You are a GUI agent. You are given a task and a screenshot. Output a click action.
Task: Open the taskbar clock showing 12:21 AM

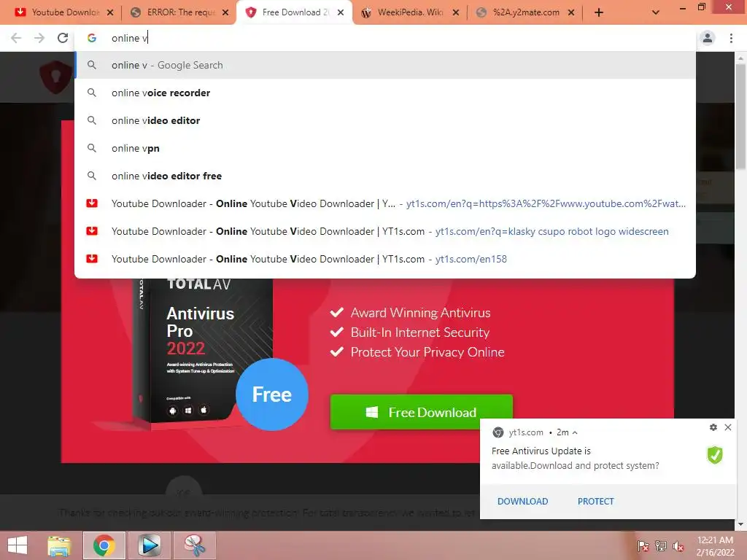pos(716,545)
